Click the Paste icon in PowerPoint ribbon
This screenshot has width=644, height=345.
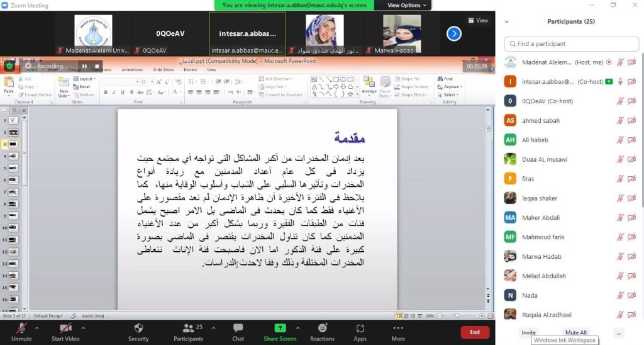(x=9, y=83)
